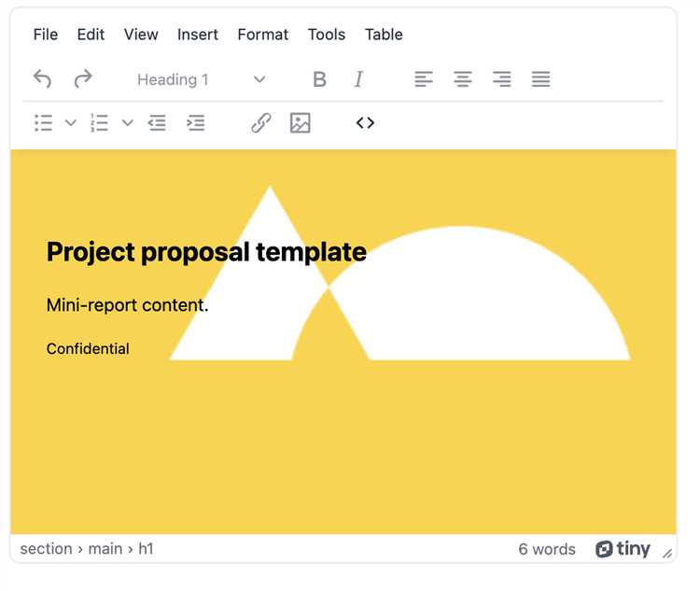The width and height of the screenshot is (700, 591).
Task: Open the Tools menu
Action: 327,35
